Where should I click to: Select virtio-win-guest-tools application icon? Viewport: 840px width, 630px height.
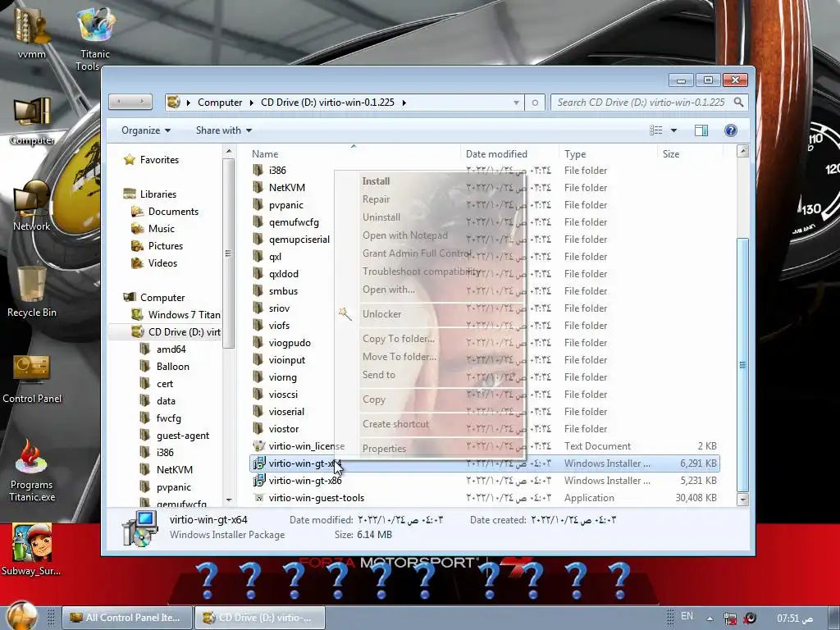coord(258,498)
